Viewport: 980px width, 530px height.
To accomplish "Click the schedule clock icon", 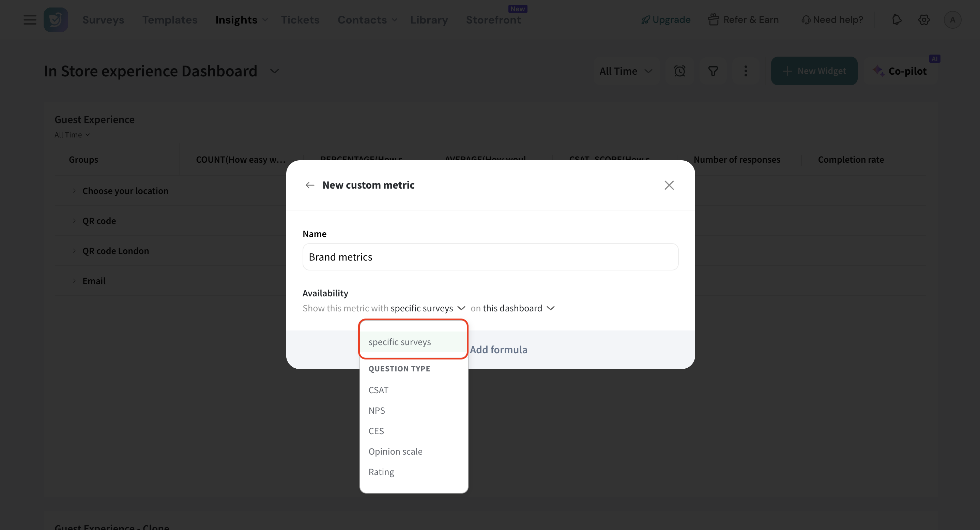I will tap(679, 71).
